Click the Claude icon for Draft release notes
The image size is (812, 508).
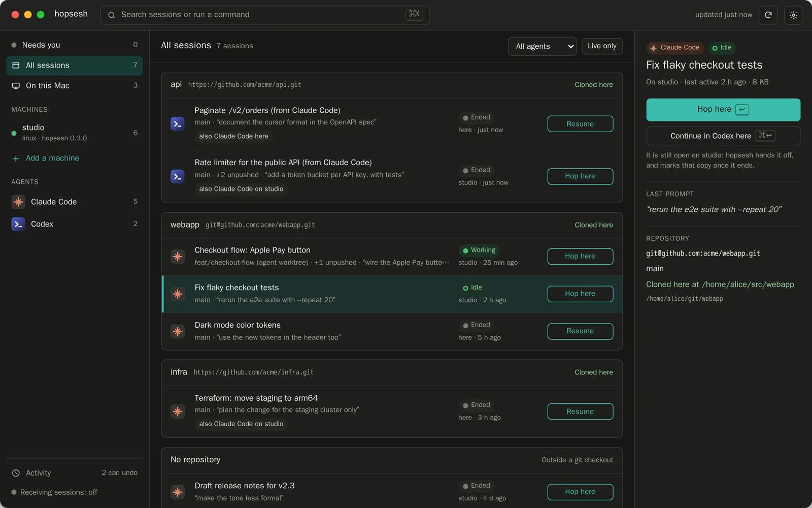(178, 492)
